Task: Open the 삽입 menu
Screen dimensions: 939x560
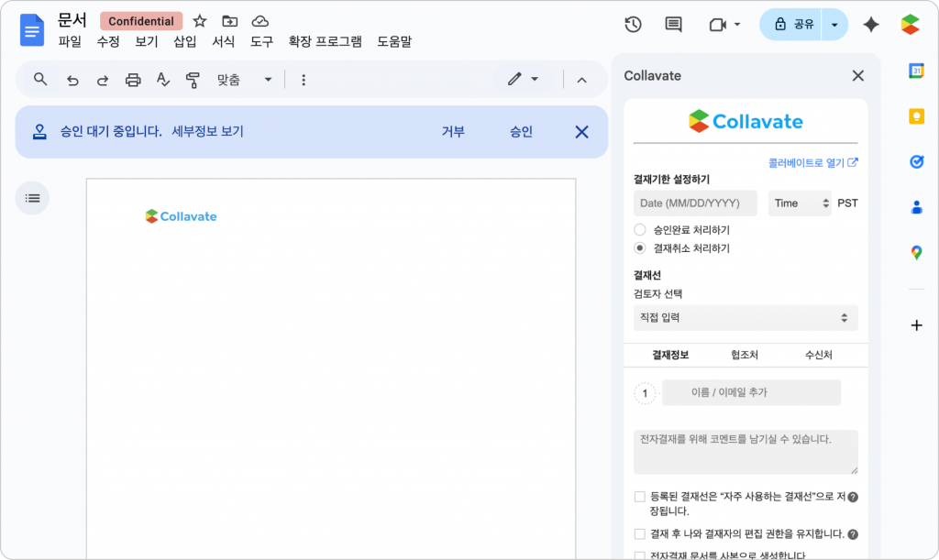Action: [x=185, y=41]
